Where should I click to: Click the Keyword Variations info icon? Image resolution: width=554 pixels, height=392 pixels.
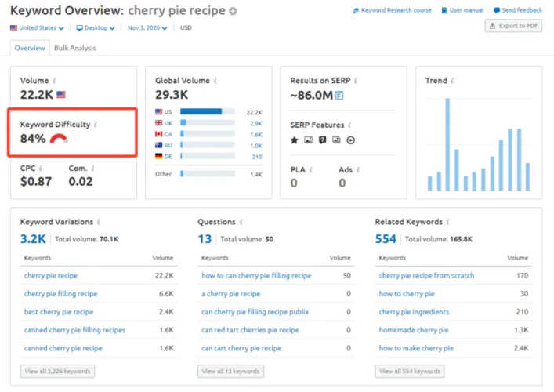(99, 222)
